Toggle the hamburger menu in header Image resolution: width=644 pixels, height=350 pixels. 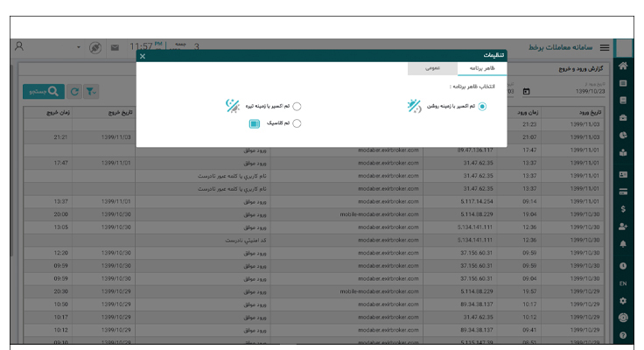[x=604, y=47]
